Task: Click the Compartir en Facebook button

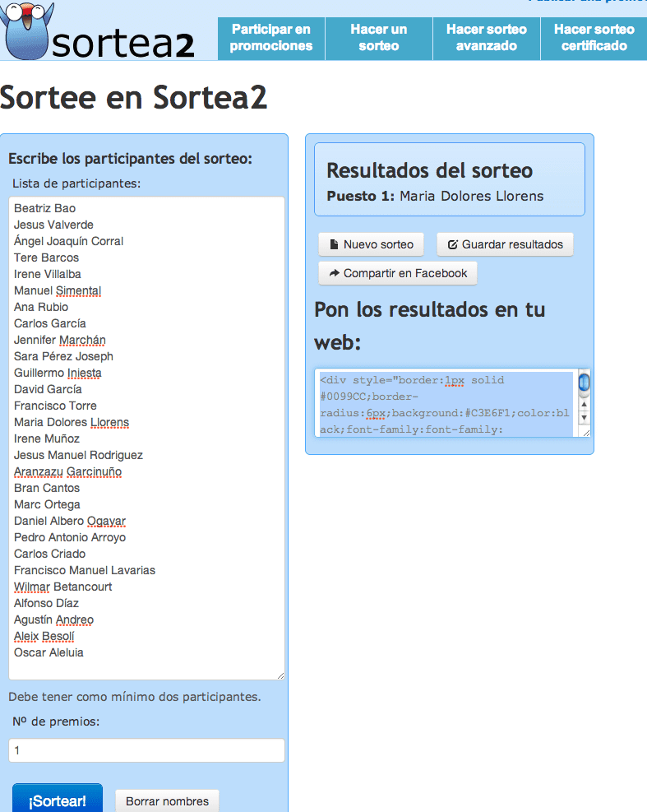Action: [398, 273]
